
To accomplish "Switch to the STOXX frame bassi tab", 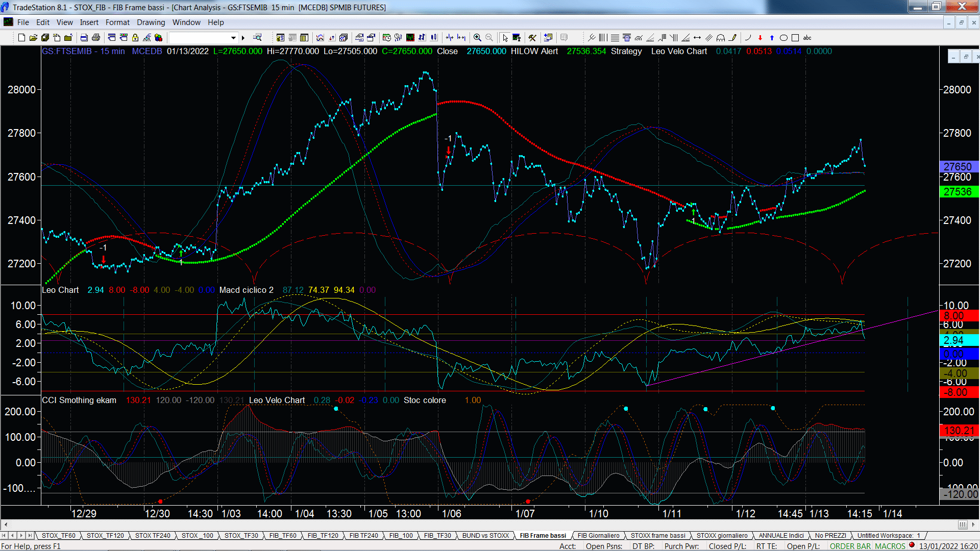I will coord(658,535).
